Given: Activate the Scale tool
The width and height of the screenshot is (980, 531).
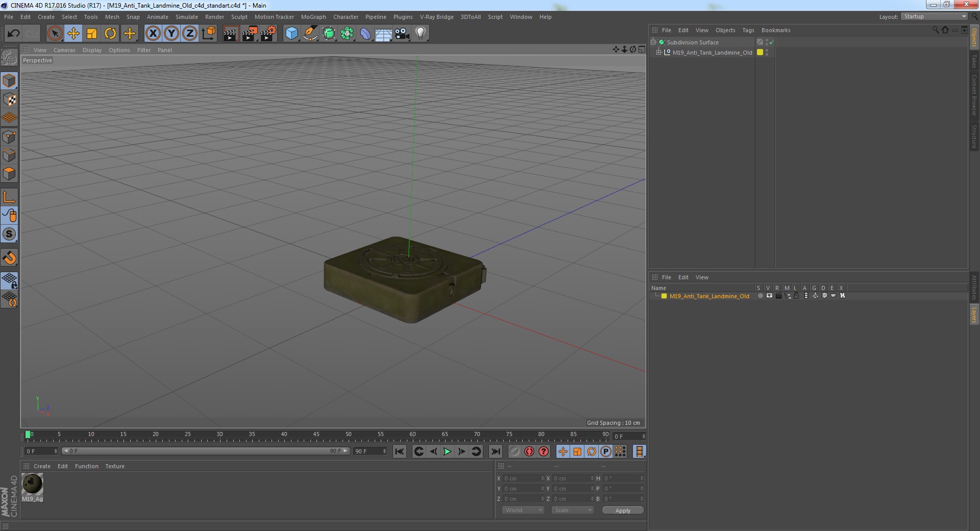Looking at the screenshot, I should point(92,34).
